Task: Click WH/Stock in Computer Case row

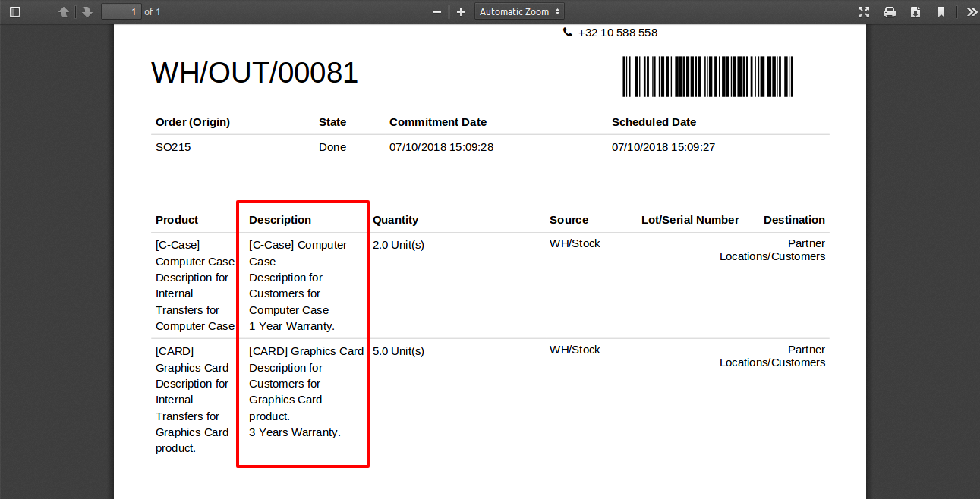Action: (575, 243)
